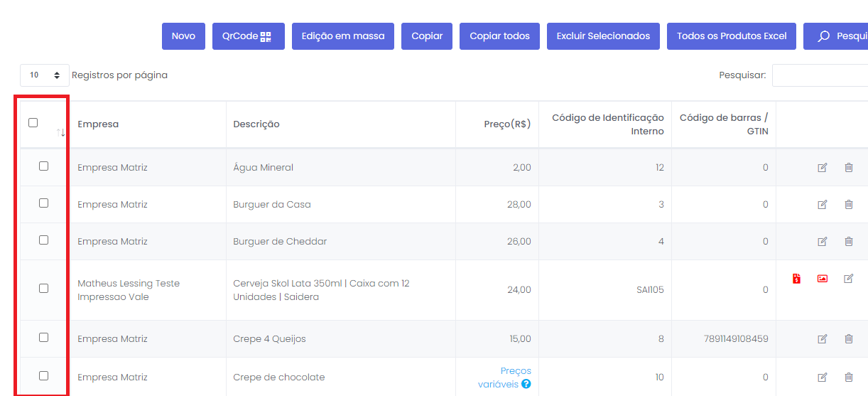Click the Novo button
The height and width of the screenshot is (396, 868).
pyautogui.click(x=183, y=36)
